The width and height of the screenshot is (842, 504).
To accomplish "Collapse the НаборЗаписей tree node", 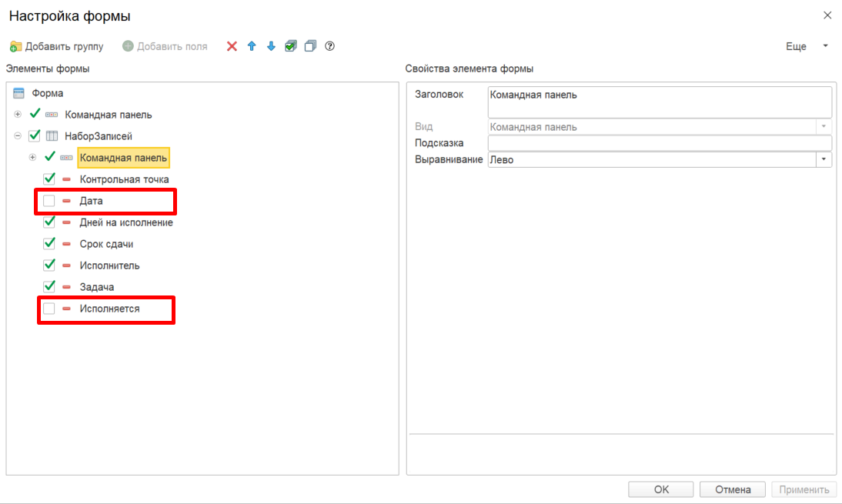I will pos(18,135).
